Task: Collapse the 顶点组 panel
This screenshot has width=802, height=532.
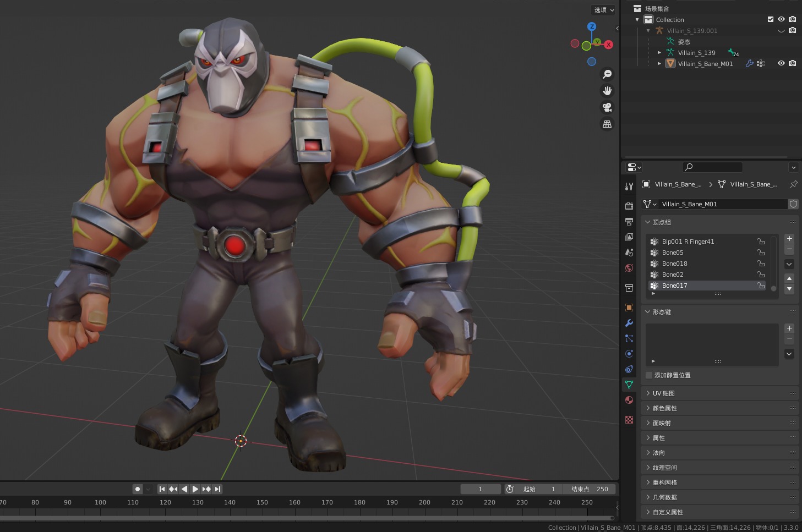Action: tap(648, 222)
